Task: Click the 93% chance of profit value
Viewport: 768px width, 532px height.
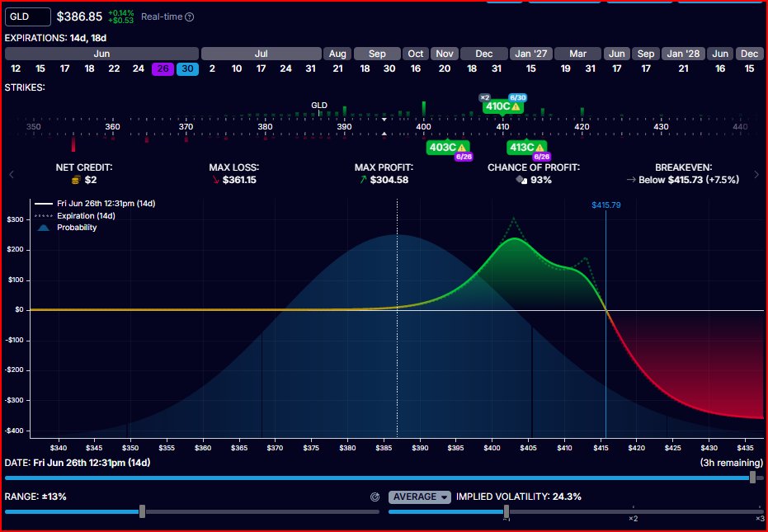Action: point(541,181)
